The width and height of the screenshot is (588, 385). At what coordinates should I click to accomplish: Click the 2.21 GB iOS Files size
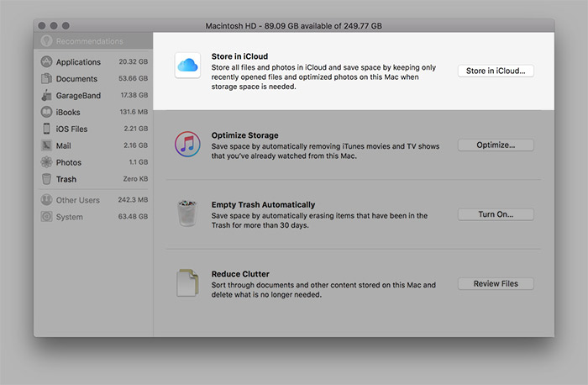pos(136,129)
